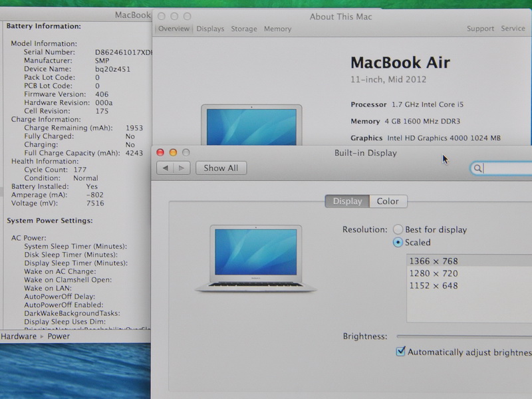The height and width of the screenshot is (399, 532).
Task: Select the Scaled resolution option
Action: (x=398, y=242)
